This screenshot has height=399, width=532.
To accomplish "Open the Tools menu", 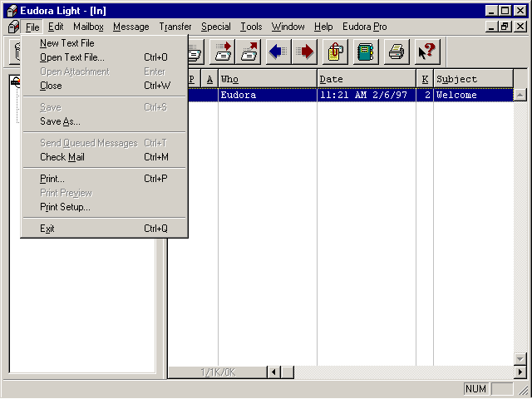I will click(251, 27).
